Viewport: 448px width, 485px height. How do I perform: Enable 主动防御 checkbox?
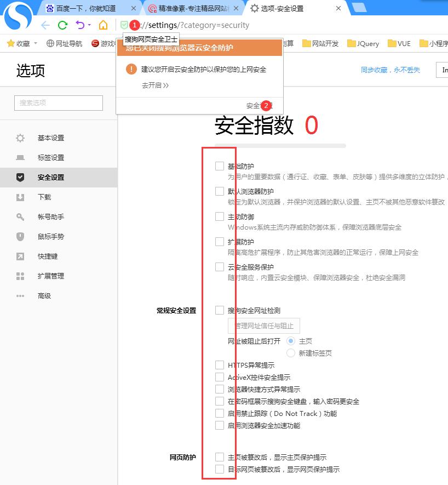(220, 216)
